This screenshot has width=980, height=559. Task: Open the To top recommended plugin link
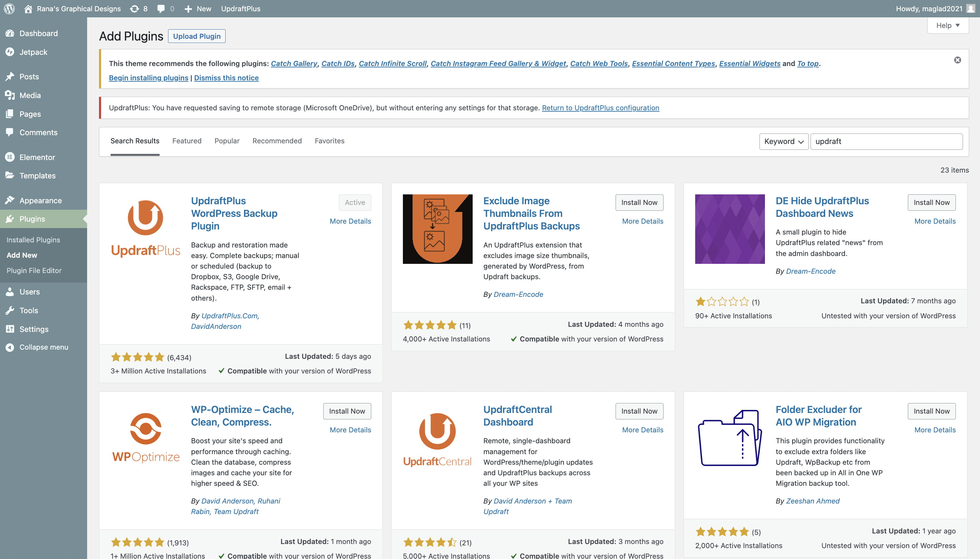pos(808,63)
